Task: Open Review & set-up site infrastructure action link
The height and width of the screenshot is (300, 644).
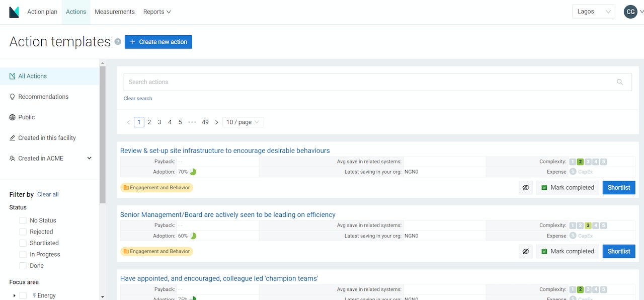Action: pos(225,151)
